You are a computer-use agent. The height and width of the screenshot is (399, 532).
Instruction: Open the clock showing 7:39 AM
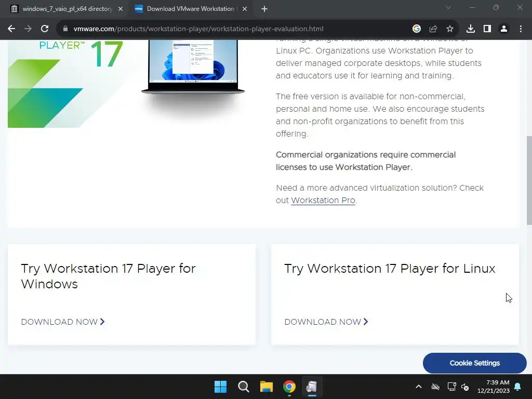coord(494,387)
